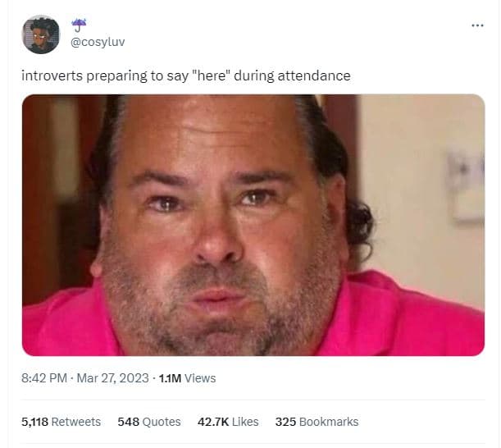Click the purple umbrella emoji display name
The width and height of the screenshot is (501, 448).
79,25
